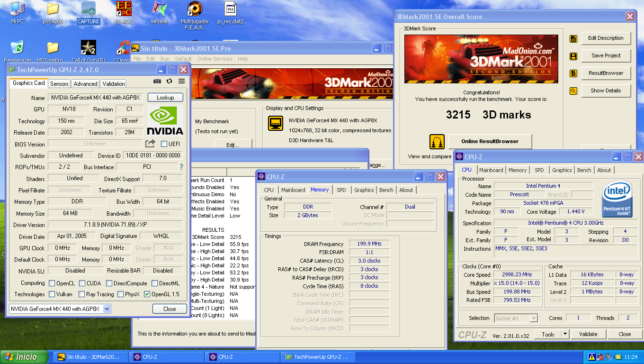Image resolution: width=644 pixels, height=364 pixels.
Task: Click the Close button in GPU-Z
Action: click(170, 309)
